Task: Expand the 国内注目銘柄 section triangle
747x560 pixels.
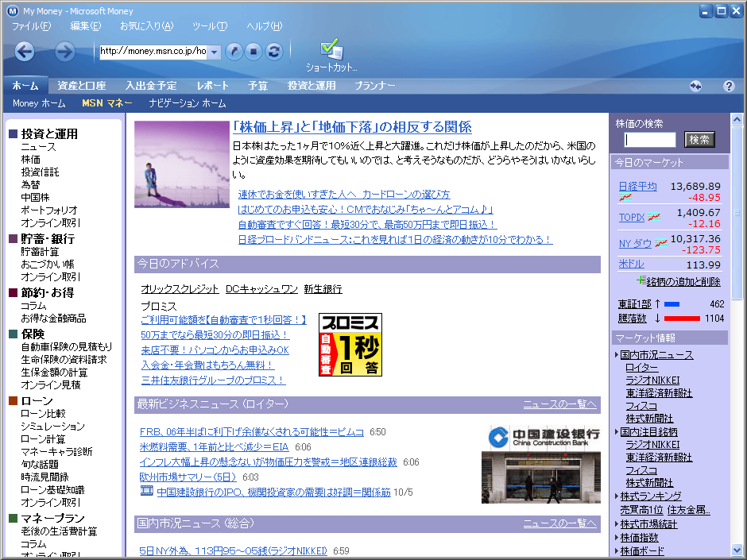Action: [x=617, y=432]
